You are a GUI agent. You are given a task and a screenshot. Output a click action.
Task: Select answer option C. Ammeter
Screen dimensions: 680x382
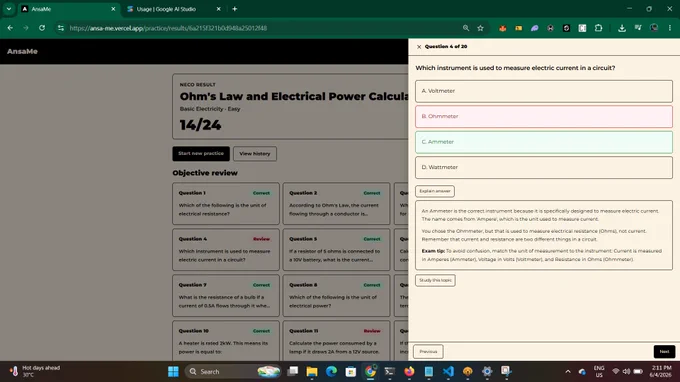(x=544, y=142)
